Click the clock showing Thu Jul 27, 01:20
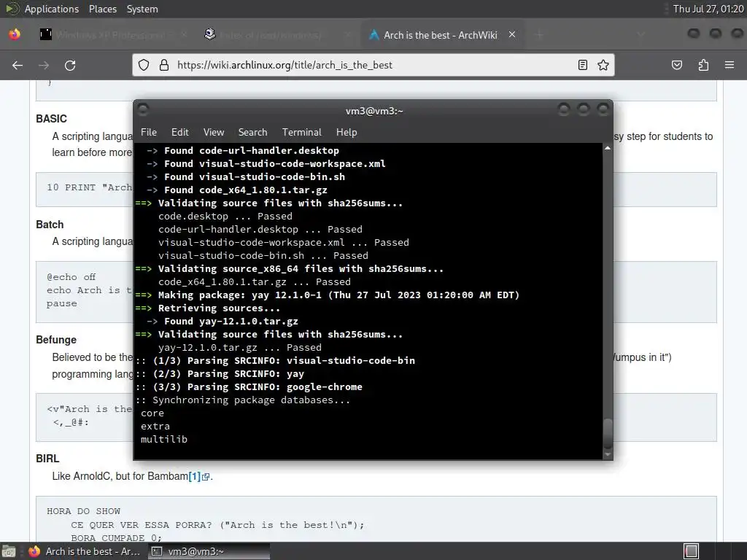 [708, 9]
